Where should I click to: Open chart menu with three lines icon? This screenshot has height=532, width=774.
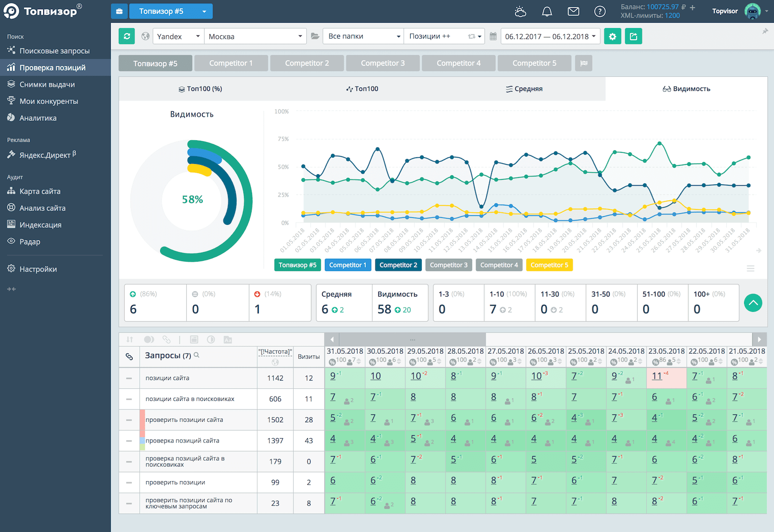(x=750, y=268)
